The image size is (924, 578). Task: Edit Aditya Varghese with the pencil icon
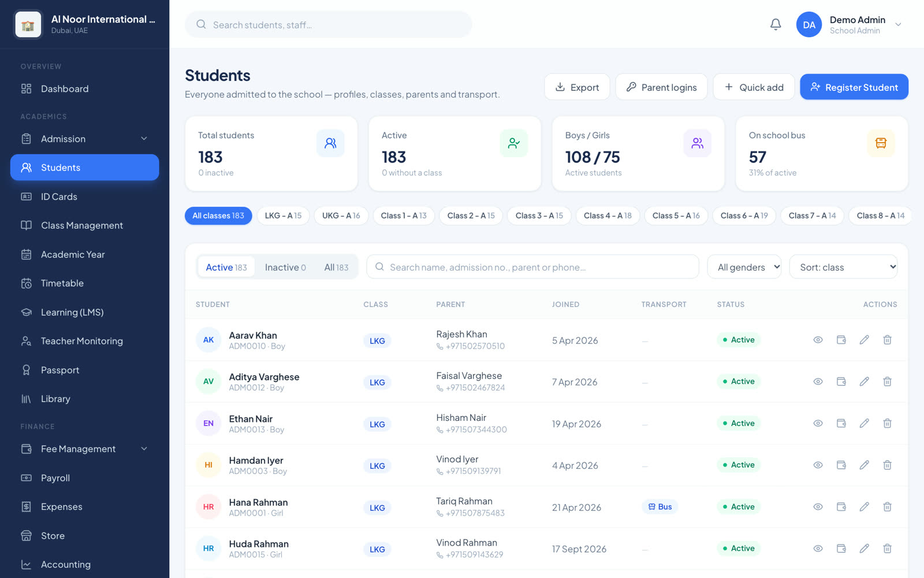point(864,381)
